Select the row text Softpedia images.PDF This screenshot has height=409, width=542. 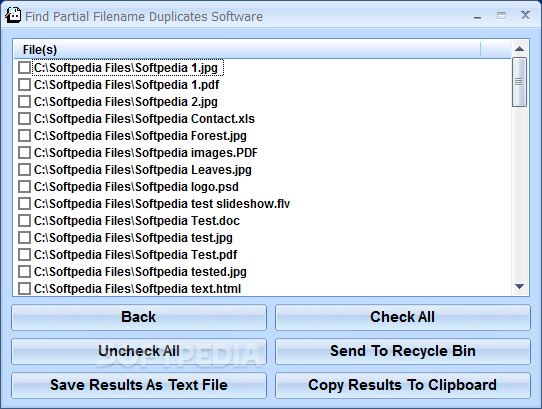pos(146,152)
